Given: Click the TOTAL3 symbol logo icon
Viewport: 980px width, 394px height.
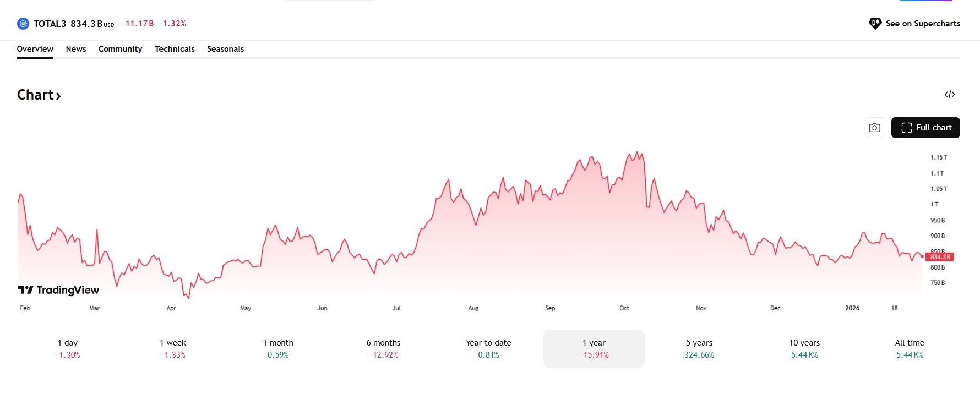Looking at the screenshot, I should [x=23, y=24].
